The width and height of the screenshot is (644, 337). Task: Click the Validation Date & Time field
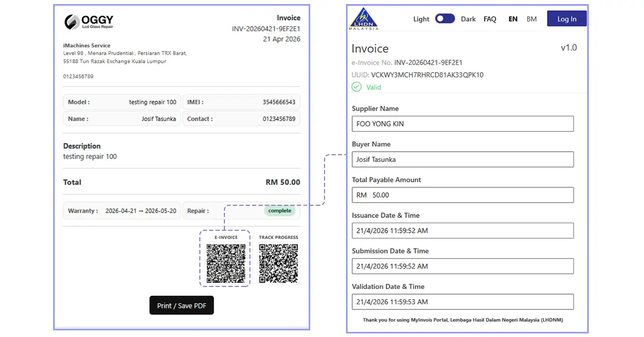tap(462, 302)
